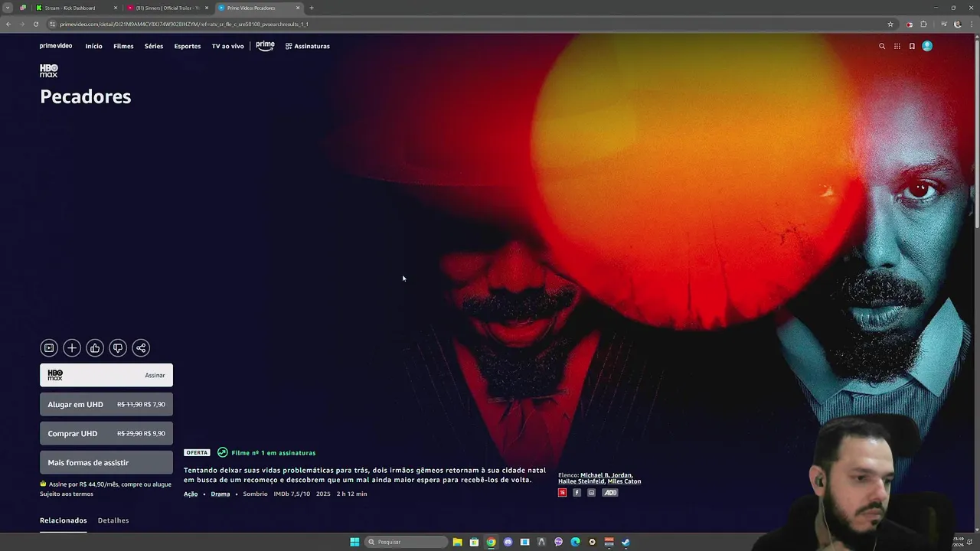Image resolution: width=980 pixels, height=551 pixels.
Task: Go to Início in navigation
Action: click(x=93, y=46)
